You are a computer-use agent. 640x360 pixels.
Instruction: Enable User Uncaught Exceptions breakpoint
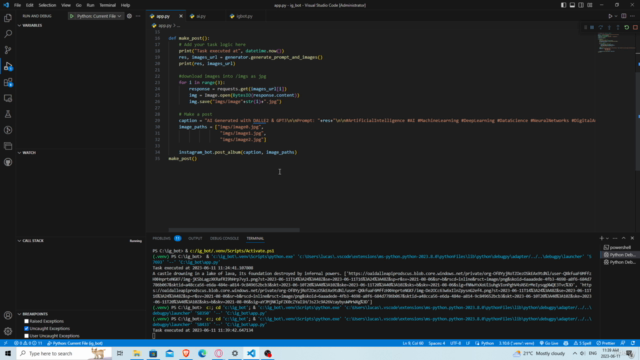[27, 336]
